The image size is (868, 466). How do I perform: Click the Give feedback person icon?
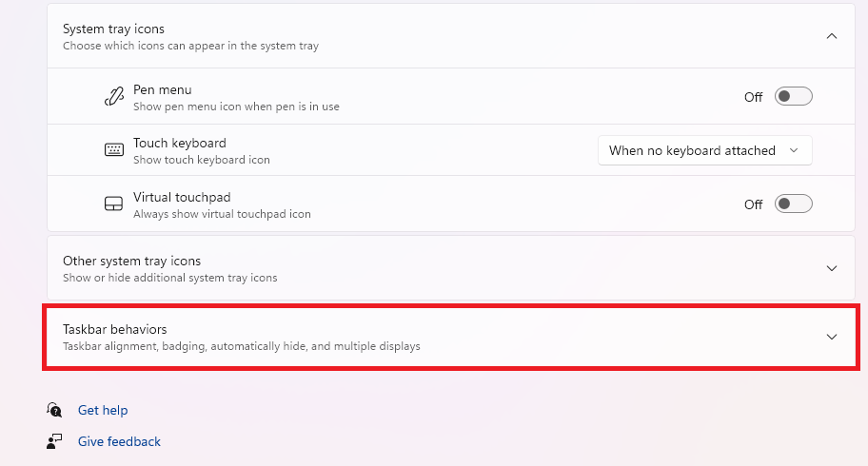[54, 441]
